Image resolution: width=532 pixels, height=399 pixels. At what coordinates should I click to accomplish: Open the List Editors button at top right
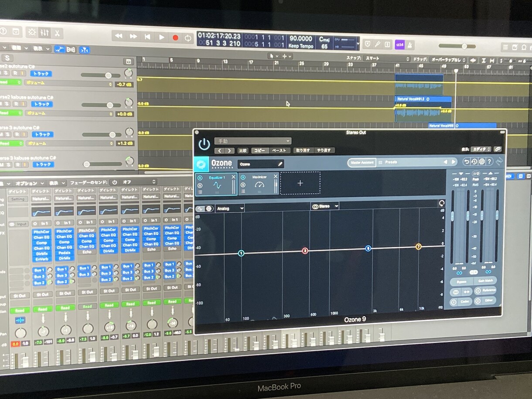(x=505, y=48)
